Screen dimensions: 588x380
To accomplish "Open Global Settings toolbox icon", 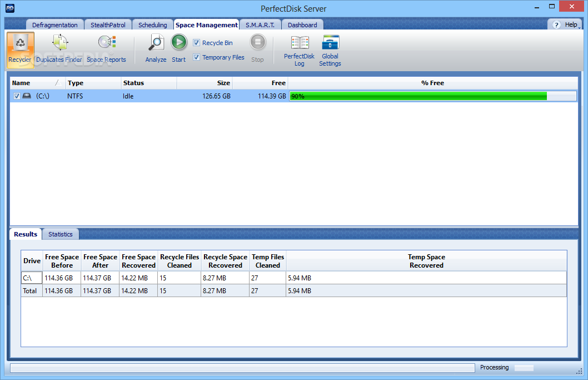I will (330, 42).
